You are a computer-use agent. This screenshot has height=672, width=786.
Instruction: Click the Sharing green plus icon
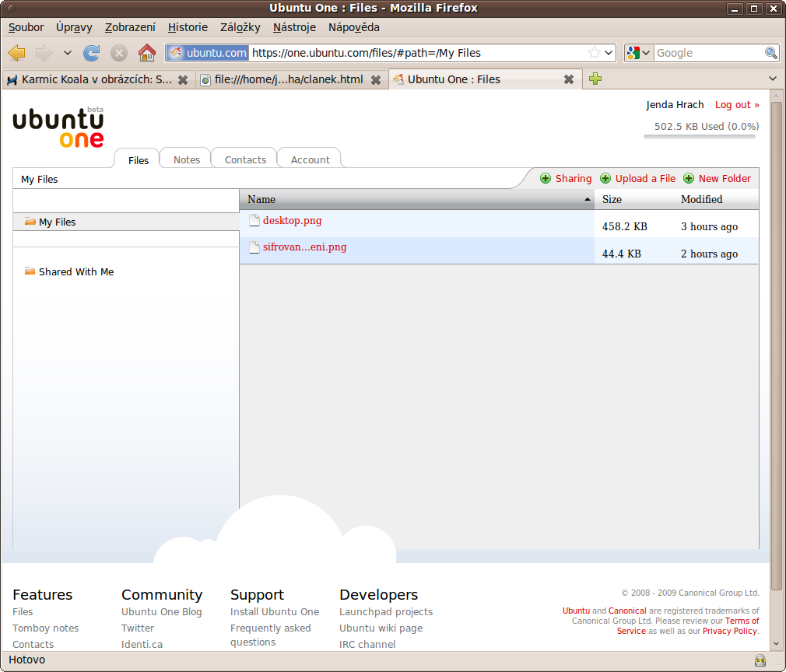(x=546, y=178)
